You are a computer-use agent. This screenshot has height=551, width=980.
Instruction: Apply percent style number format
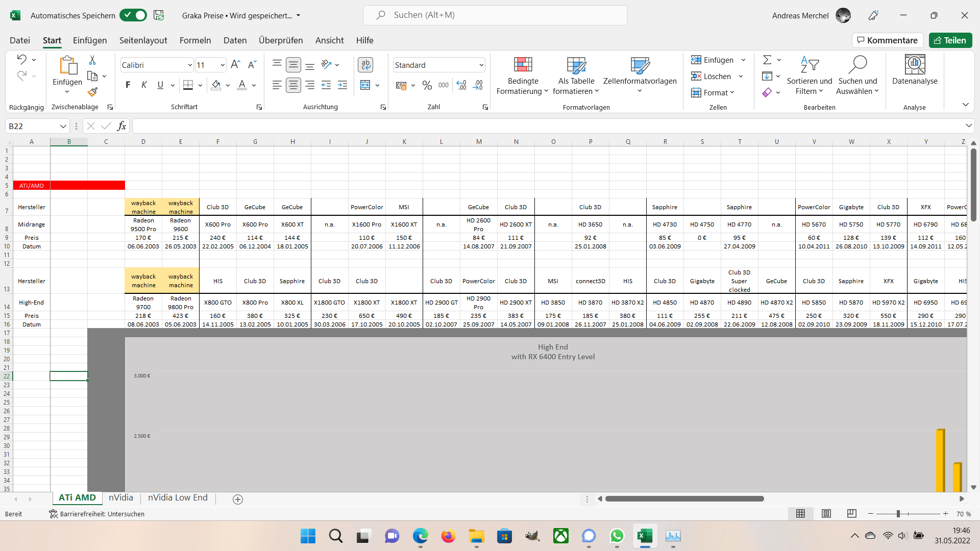427,85
